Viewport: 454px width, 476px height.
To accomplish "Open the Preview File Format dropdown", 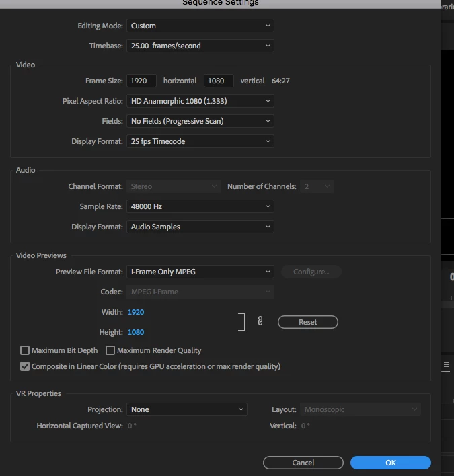I will coord(200,272).
